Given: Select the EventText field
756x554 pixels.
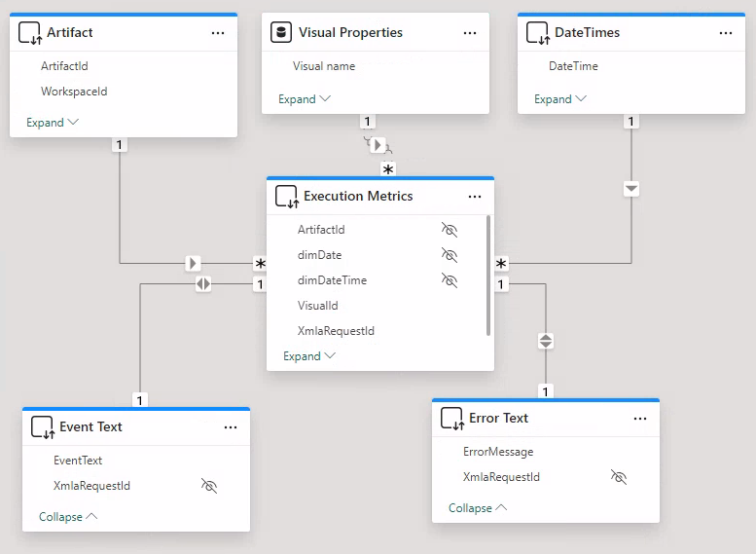Looking at the screenshot, I should [x=78, y=461].
